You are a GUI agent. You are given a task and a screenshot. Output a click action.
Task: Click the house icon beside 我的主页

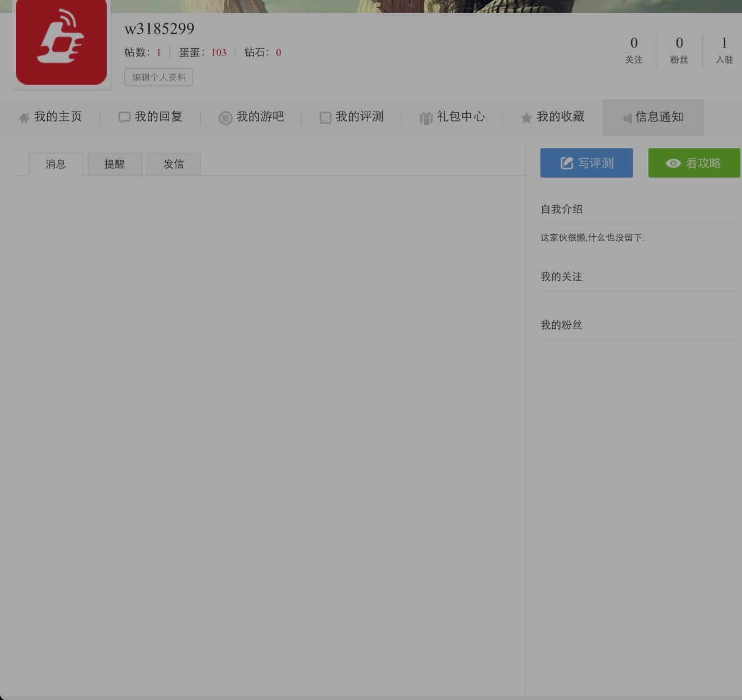point(24,118)
